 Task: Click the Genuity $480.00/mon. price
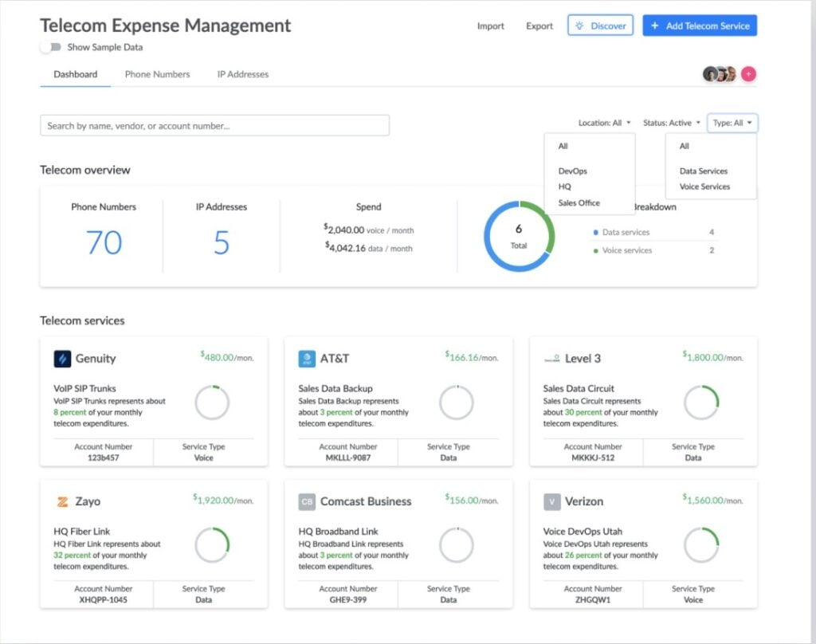(x=227, y=357)
